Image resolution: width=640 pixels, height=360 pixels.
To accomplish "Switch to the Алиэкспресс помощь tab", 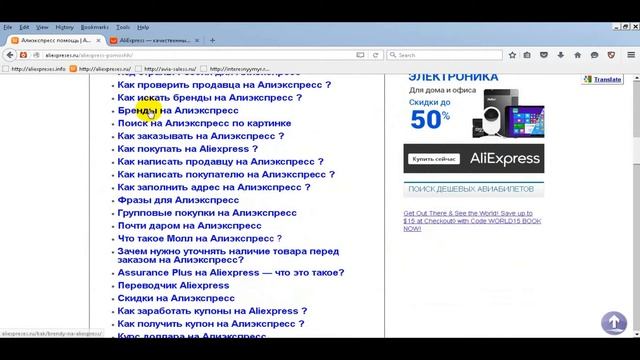I will click(56, 40).
